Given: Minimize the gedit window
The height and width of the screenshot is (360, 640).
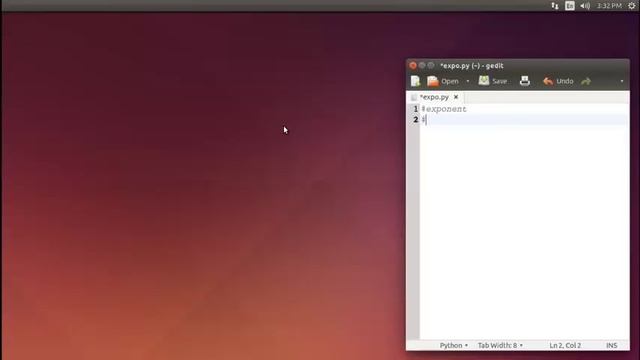Looking at the screenshot, I should tap(422, 65).
